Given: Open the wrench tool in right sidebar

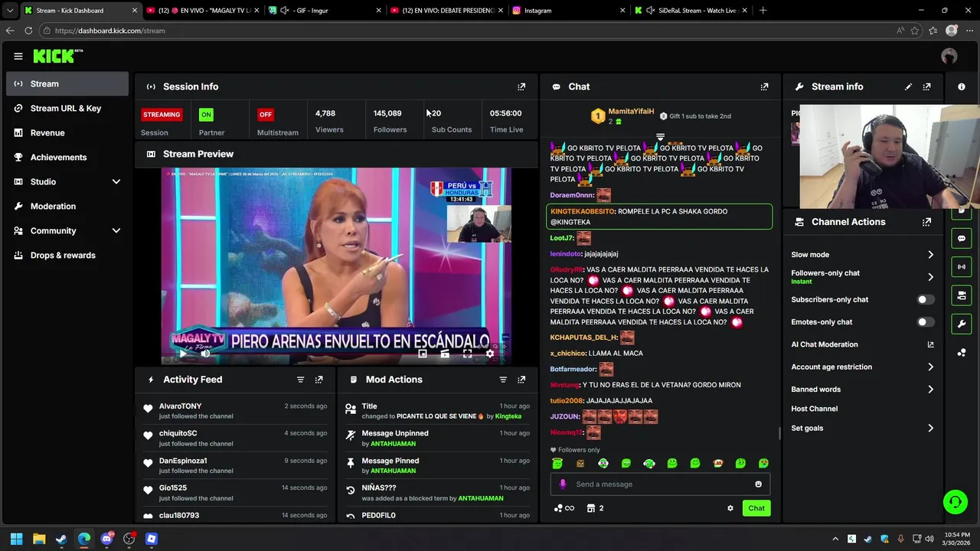Looking at the screenshot, I should [x=962, y=324].
